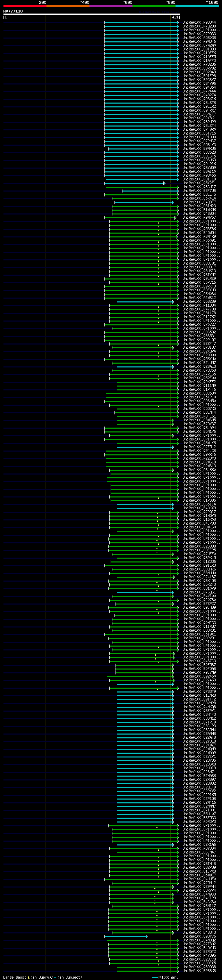Select the UniRef100_P20000 hit label
222x980 pixels.
199,355
